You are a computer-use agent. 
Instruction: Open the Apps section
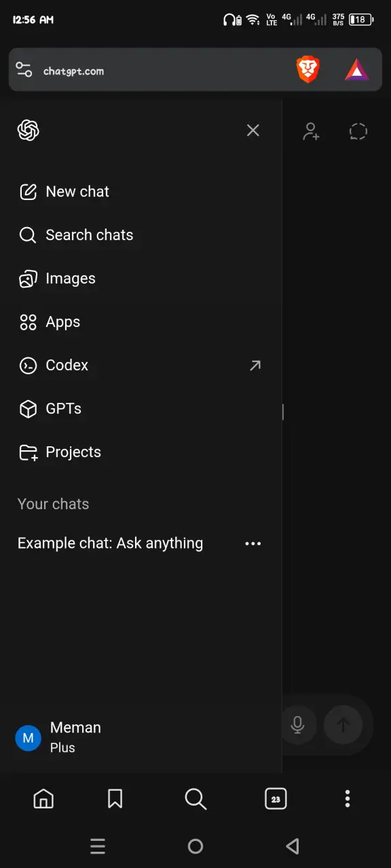click(x=141, y=322)
